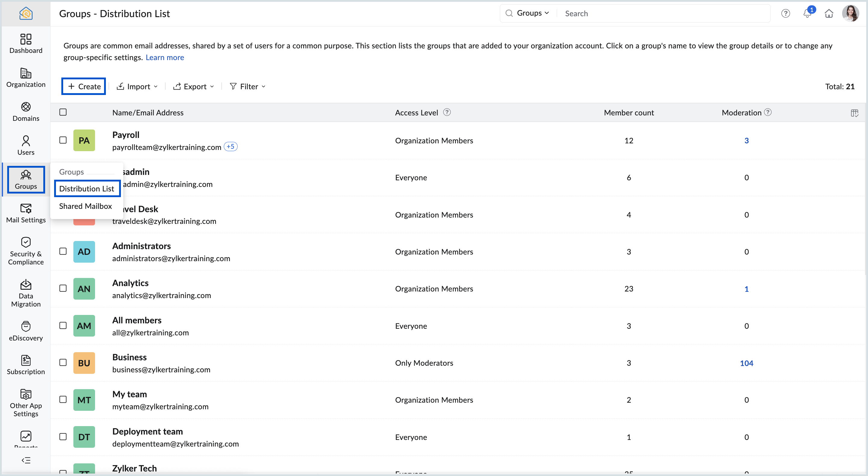Viewport: 868px width, 476px height.
Task: Open Security & Compliance section
Action: [x=26, y=251]
